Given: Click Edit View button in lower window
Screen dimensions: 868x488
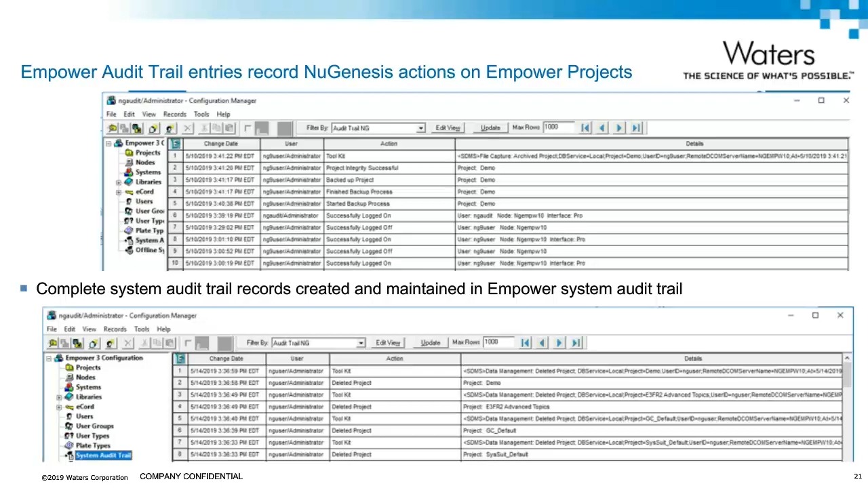Looking at the screenshot, I should point(388,343).
